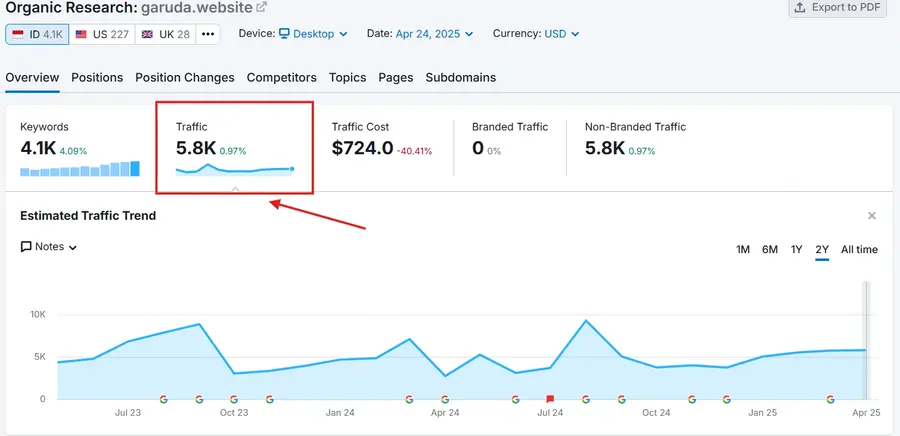
Task: Click the Traffic 5.8K metric
Action: pyautogui.click(x=196, y=149)
